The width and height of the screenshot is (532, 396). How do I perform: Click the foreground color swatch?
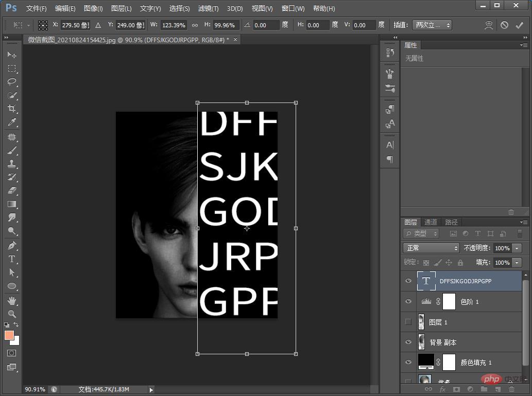[x=9, y=335]
